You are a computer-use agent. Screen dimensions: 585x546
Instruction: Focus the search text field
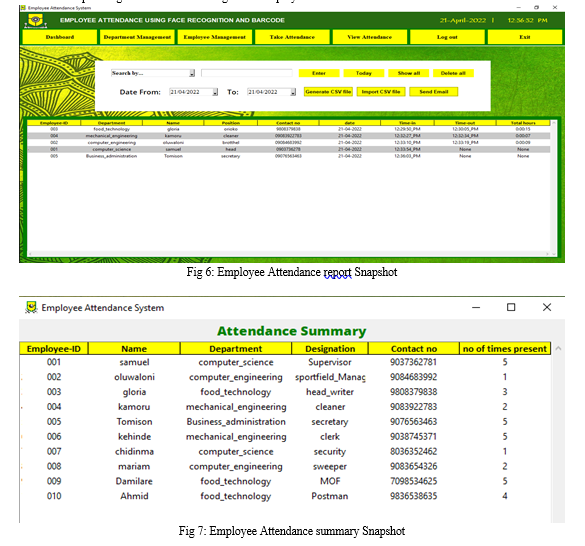pos(247,73)
